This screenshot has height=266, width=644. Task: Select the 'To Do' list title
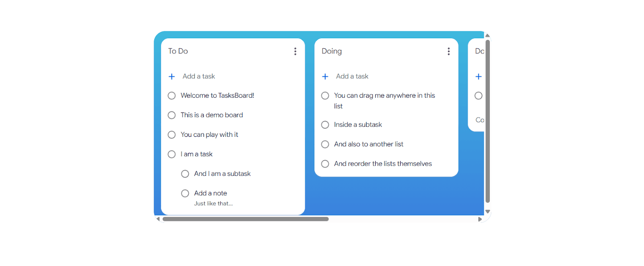178,51
